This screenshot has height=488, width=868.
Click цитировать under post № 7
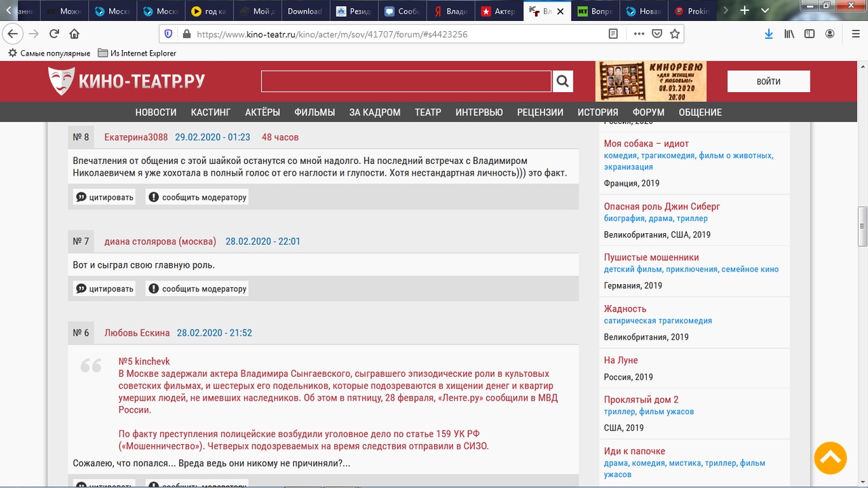coord(104,289)
